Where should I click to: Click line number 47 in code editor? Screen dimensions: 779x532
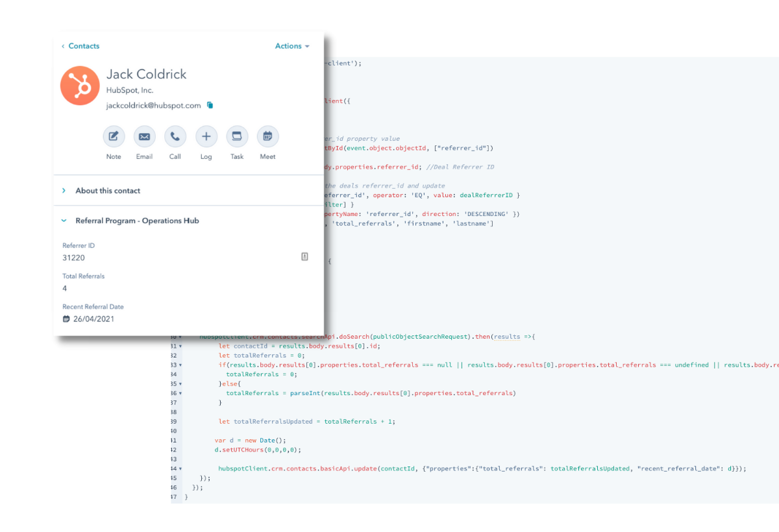click(174, 496)
